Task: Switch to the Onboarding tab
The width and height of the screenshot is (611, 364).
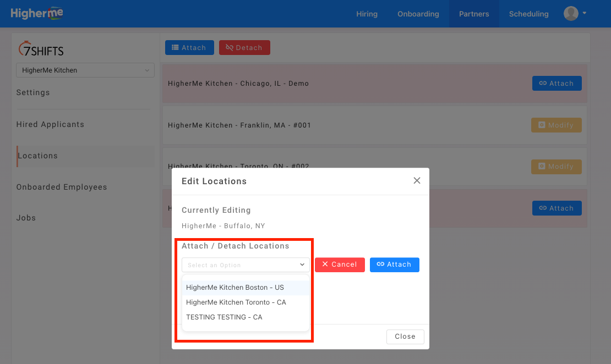Action: point(418,14)
